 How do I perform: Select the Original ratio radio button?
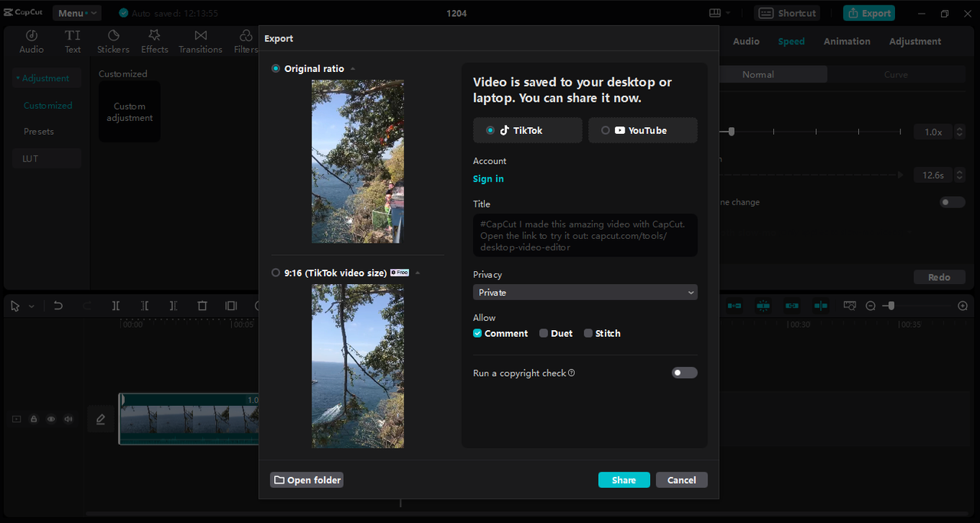[x=276, y=69]
